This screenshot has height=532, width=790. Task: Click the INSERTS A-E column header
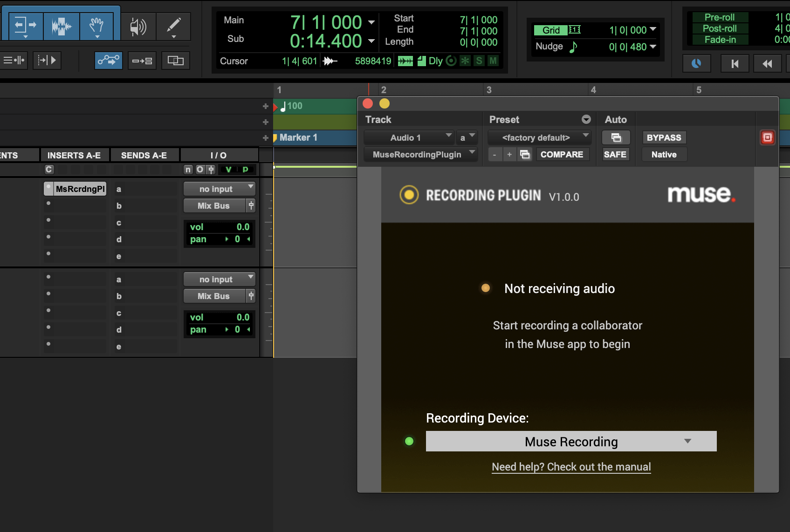click(75, 155)
